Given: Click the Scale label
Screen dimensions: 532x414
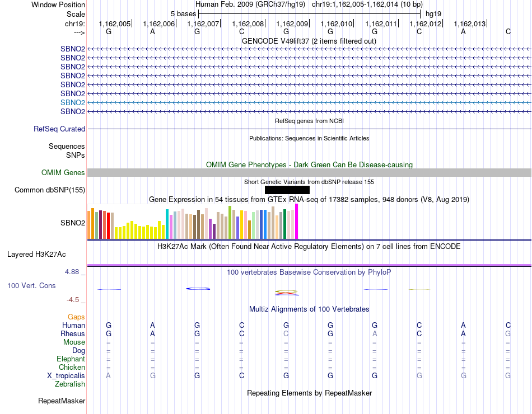Looking at the screenshot, I should (76, 14).
